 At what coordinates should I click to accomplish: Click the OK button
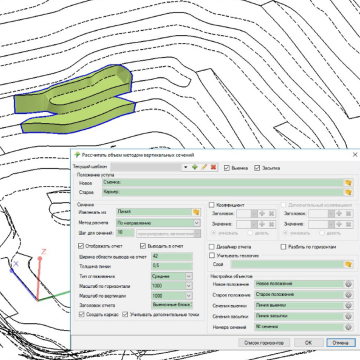pos(309,343)
